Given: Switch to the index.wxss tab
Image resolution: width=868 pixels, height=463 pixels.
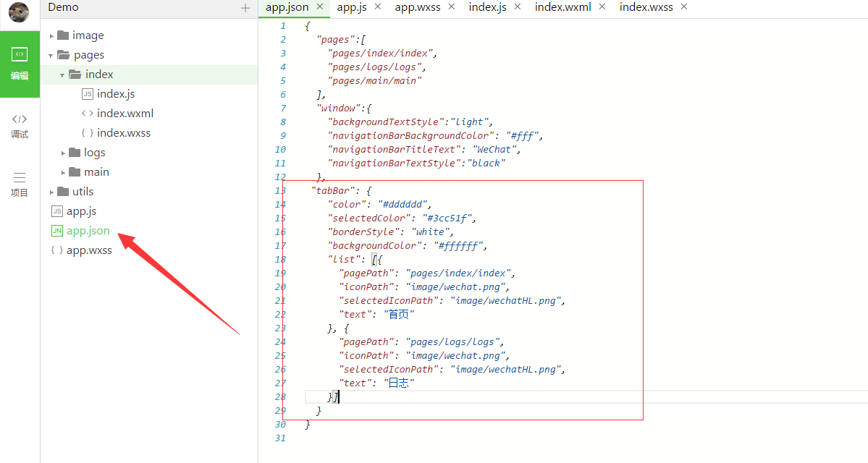Looking at the screenshot, I should [x=646, y=7].
